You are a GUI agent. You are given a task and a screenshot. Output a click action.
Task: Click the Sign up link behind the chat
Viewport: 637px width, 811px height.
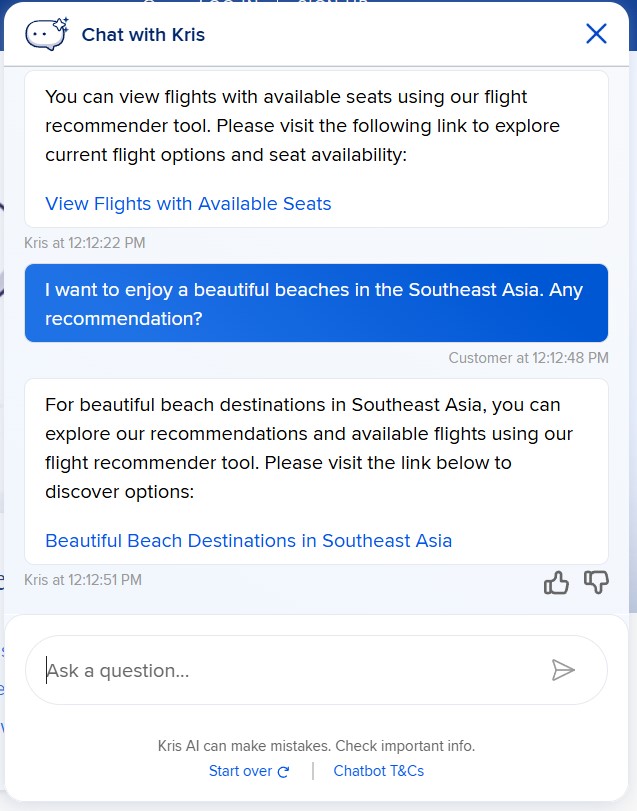coord(333,4)
